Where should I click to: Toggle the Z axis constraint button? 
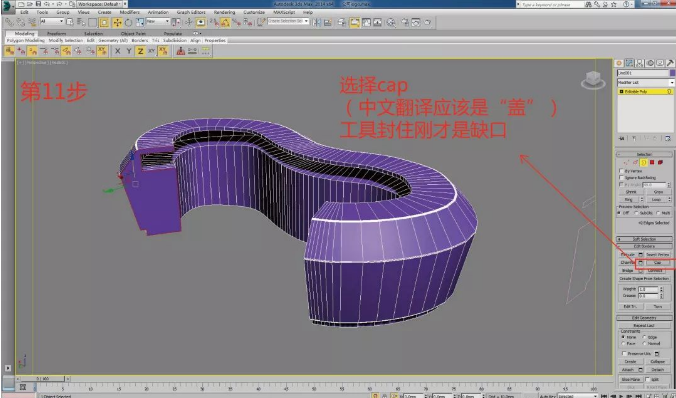(140, 51)
